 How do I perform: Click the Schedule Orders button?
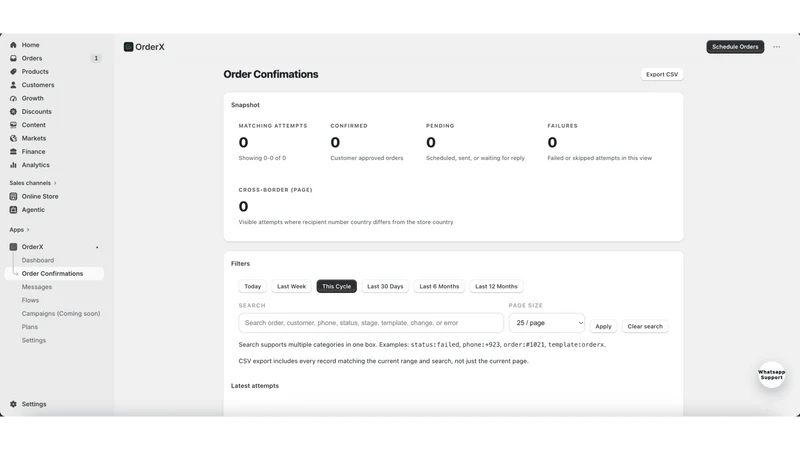[x=735, y=47]
